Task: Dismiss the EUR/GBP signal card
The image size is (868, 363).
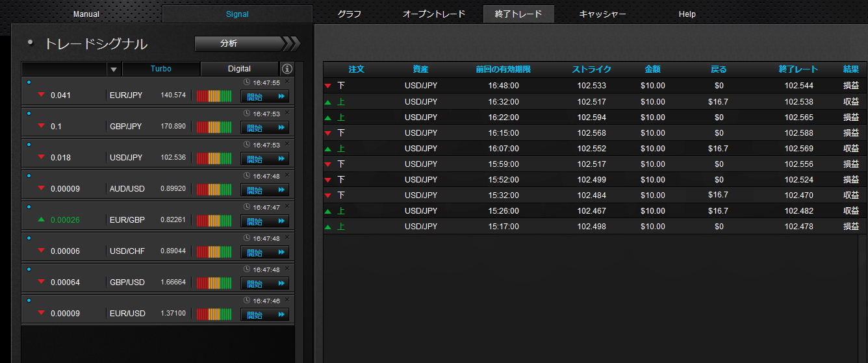Action: 287,207
